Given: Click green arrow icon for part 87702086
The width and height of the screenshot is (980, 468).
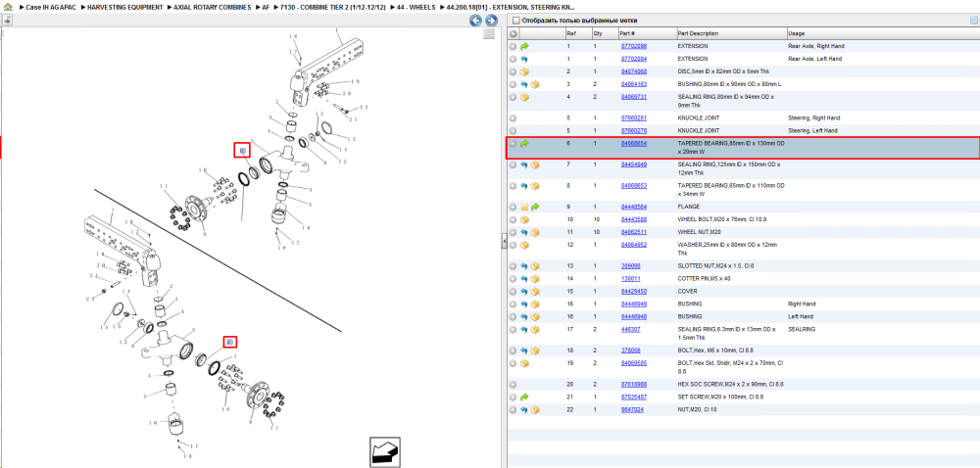Looking at the screenshot, I should 524,46.
